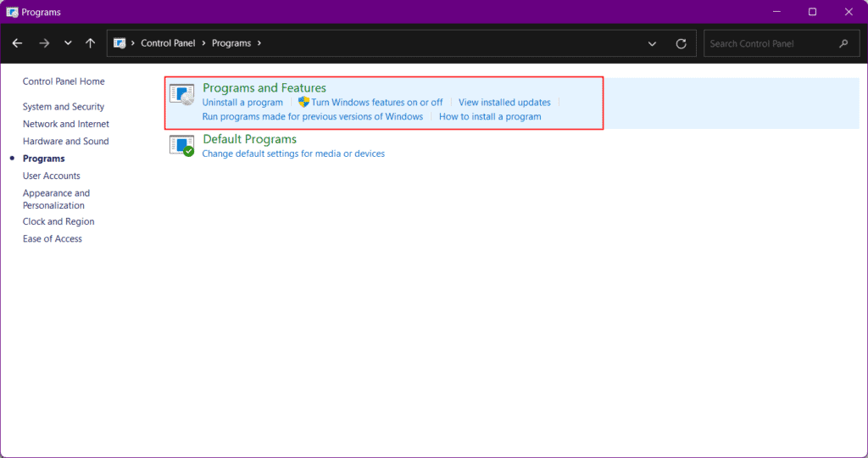Screen dimensions: 868x458
Task: Select System and Security in sidebar
Action: [x=63, y=106]
